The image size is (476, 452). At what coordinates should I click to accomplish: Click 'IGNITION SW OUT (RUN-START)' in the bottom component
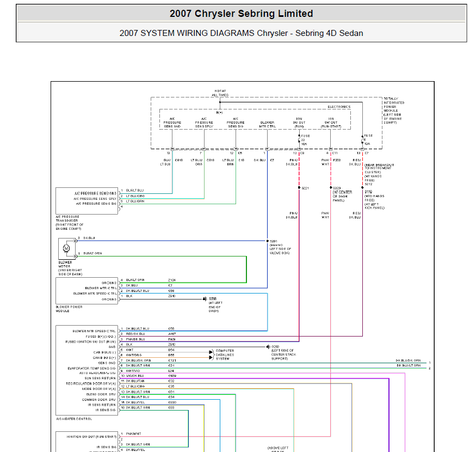[91, 437]
